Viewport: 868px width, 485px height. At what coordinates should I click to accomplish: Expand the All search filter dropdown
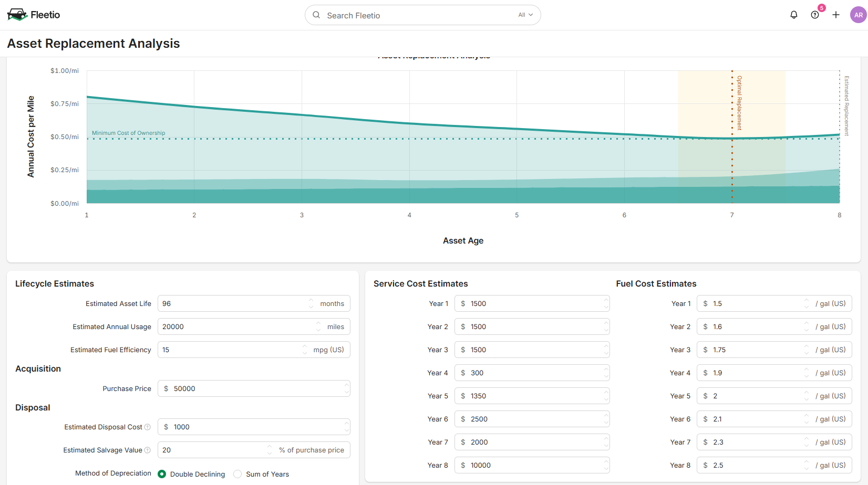[525, 15]
